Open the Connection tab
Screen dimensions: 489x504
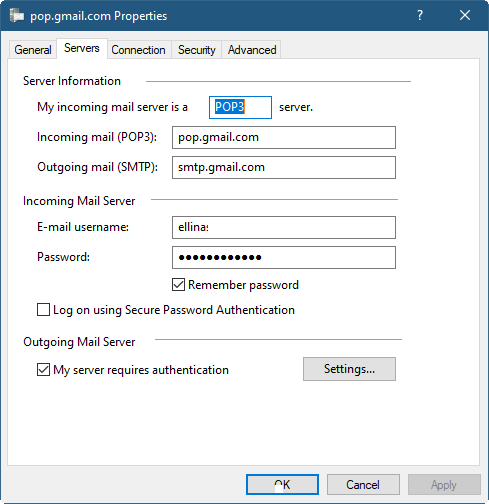[x=138, y=50]
